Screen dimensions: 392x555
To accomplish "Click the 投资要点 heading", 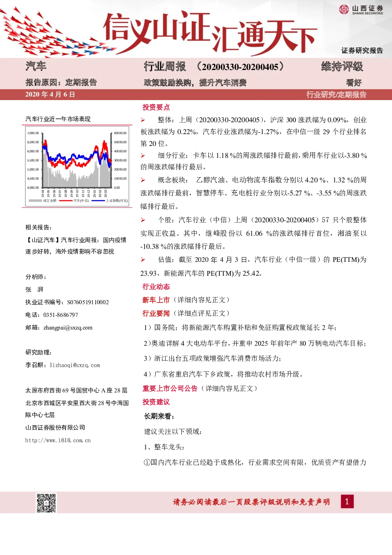I will 156,107.
